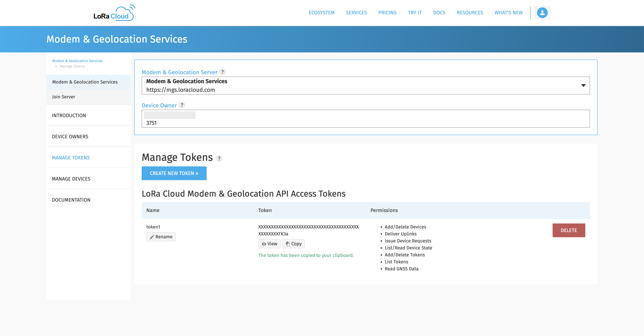Click the https://mgs.loracloud.com server URL
The image size is (644, 336).
(180, 90)
